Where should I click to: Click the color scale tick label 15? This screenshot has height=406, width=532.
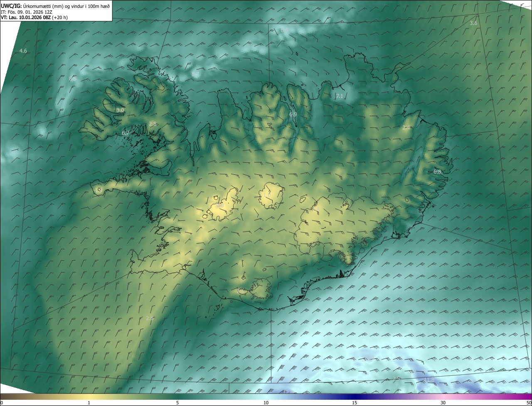click(355, 403)
